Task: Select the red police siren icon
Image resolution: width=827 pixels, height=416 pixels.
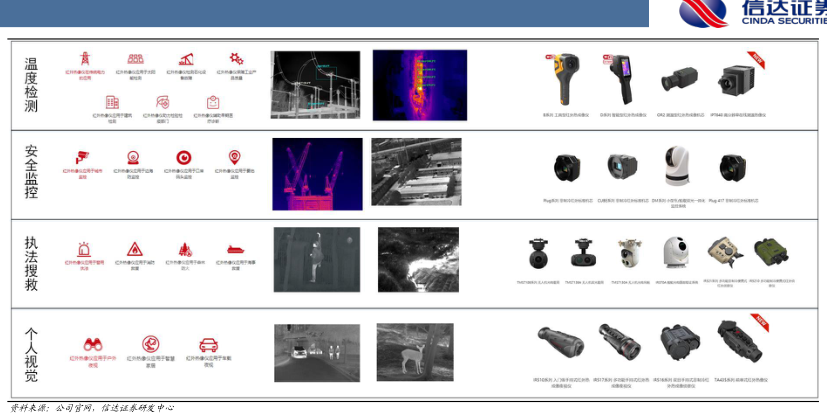Action: (x=84, y=249)
